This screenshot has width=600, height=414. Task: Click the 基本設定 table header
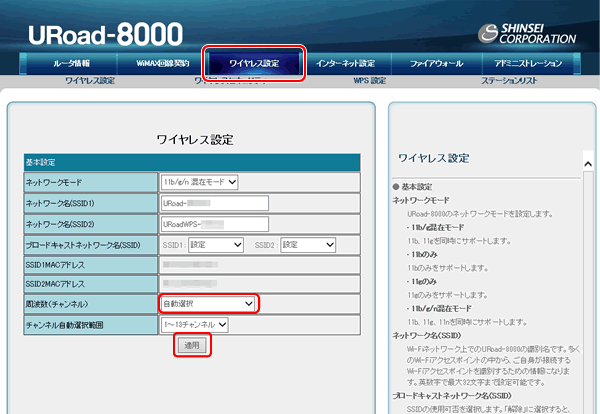click(192, 162)
